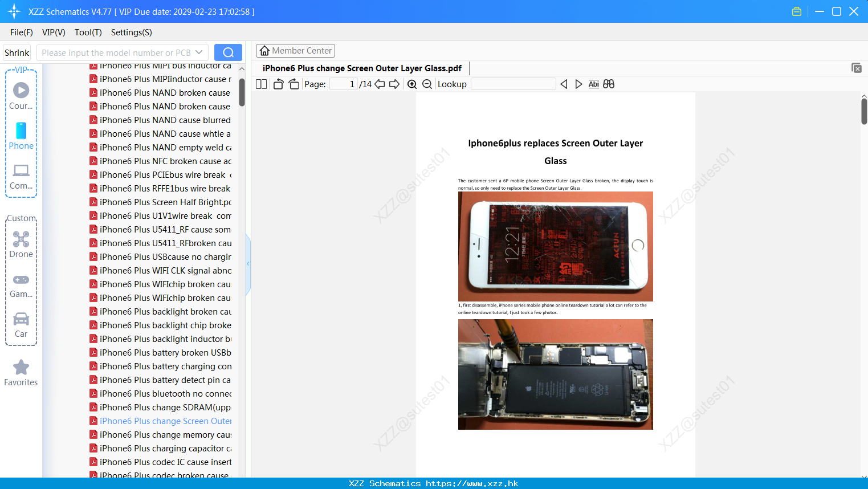Open iPhone6 Plus bluetooth no connect file
This screenshot has height=489, width=868.
[161, 394]
